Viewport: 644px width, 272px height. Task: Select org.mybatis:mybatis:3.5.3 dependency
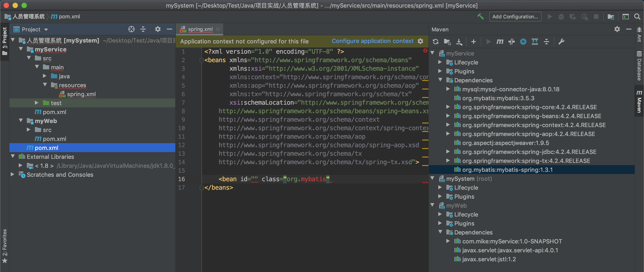tap(498, 98)
